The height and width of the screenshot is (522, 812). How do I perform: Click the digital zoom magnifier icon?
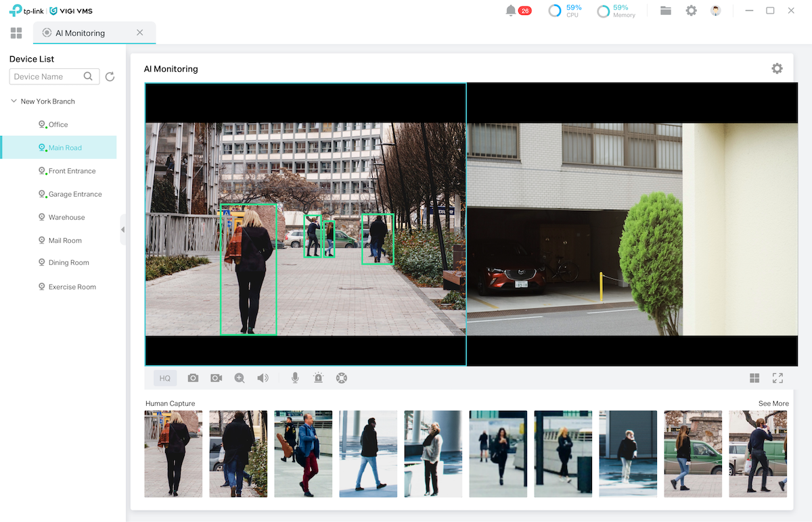240,378
